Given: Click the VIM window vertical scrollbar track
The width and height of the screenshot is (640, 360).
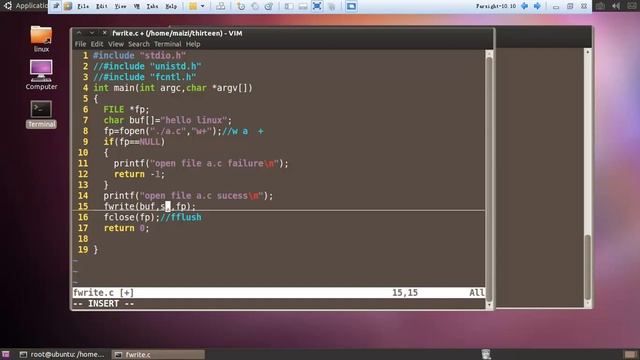Looking at the screenshot, I should tap(489, 180).
